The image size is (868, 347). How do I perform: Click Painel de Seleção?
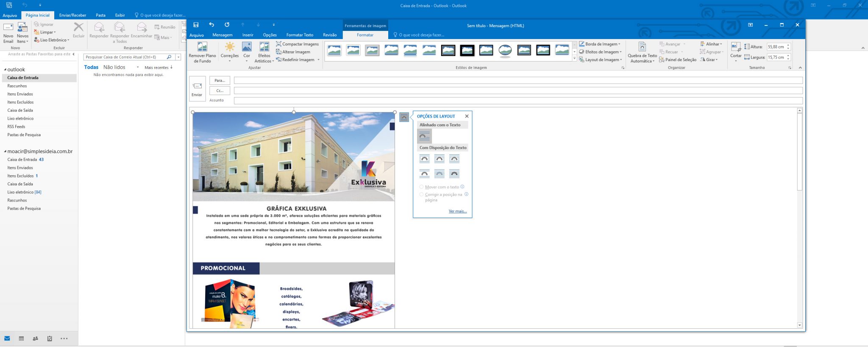tap(678, 60)
